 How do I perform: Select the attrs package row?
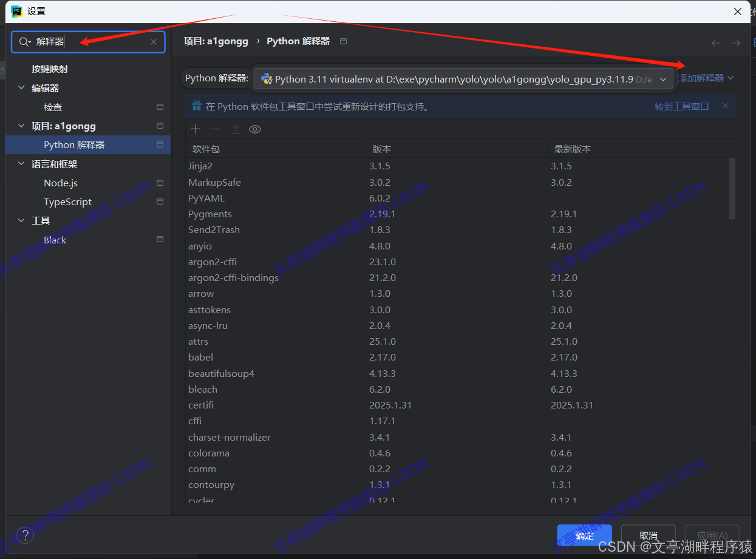click(x=458, y=341)
